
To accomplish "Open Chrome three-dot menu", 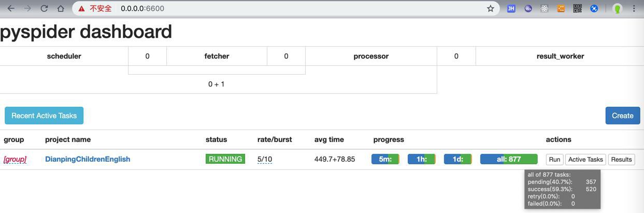I will click(634, 8).
